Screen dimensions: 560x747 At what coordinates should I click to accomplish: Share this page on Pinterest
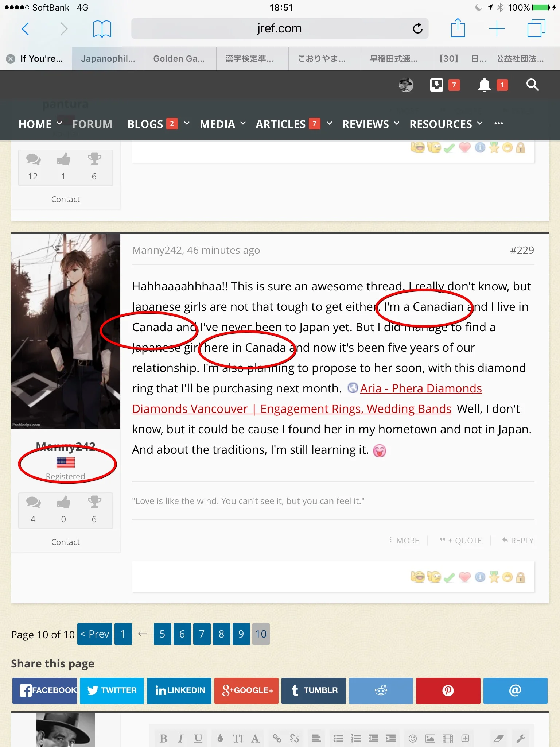tap(448, 690)
